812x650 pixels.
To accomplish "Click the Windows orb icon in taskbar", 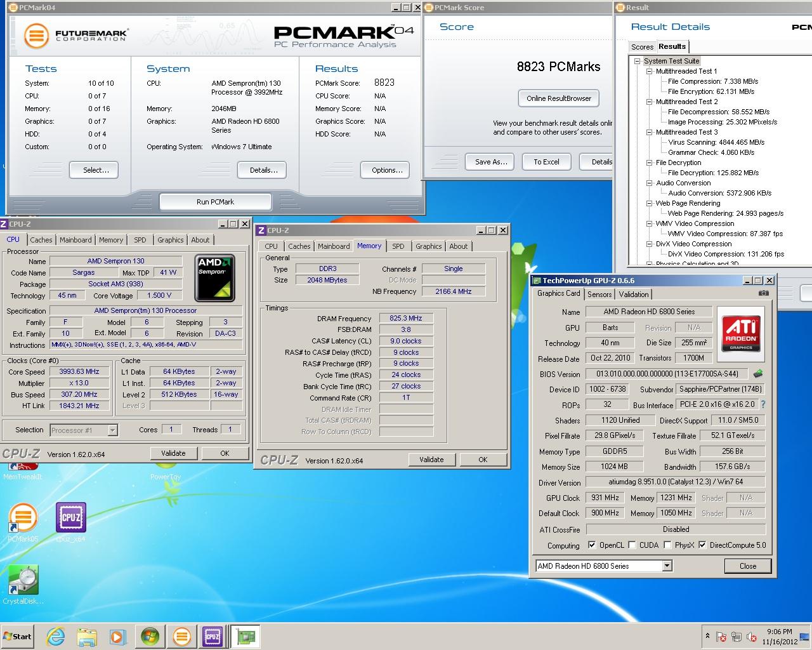I will pos(150,637).
